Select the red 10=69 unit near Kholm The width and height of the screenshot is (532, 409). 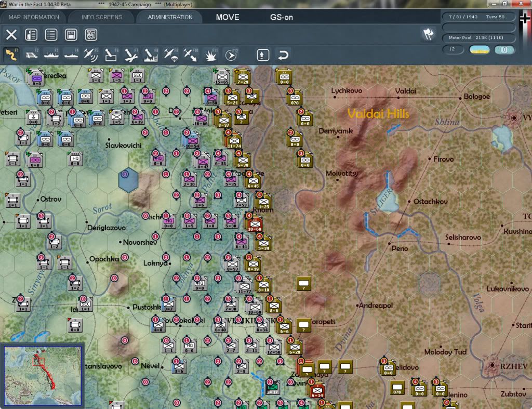click(x=255, y=225)
